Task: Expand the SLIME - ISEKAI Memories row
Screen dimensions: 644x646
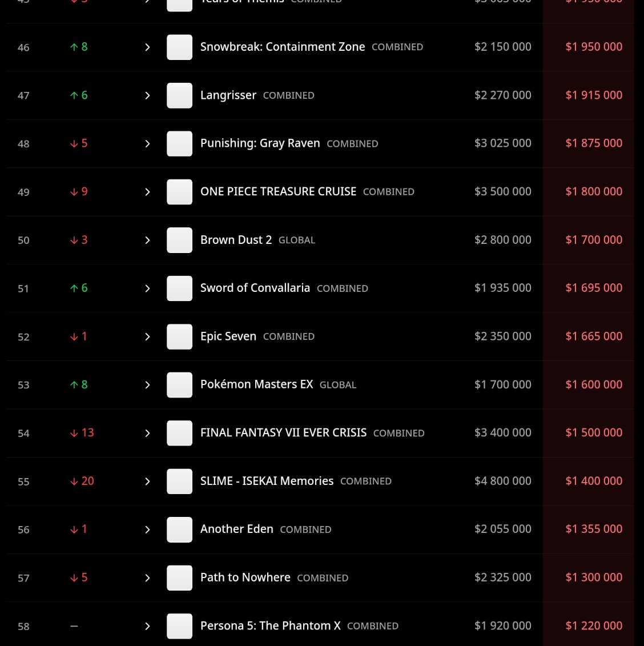Action: [147, 482]
